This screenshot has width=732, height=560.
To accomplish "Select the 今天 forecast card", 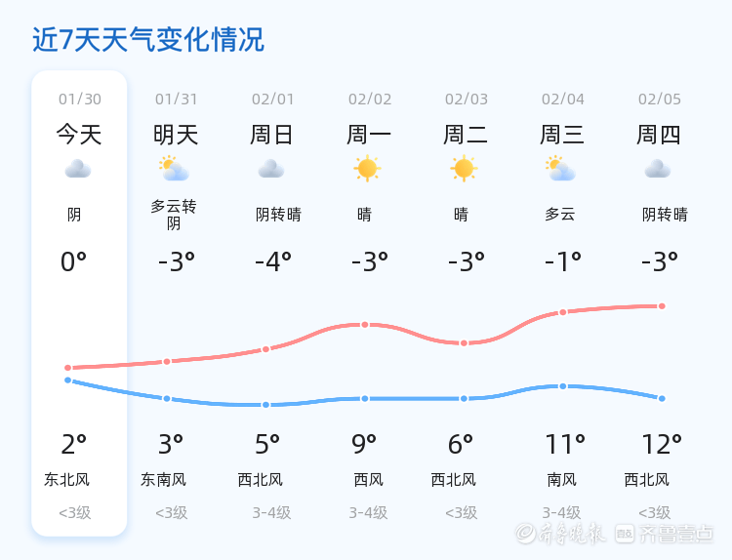I will tap(79, 302).
